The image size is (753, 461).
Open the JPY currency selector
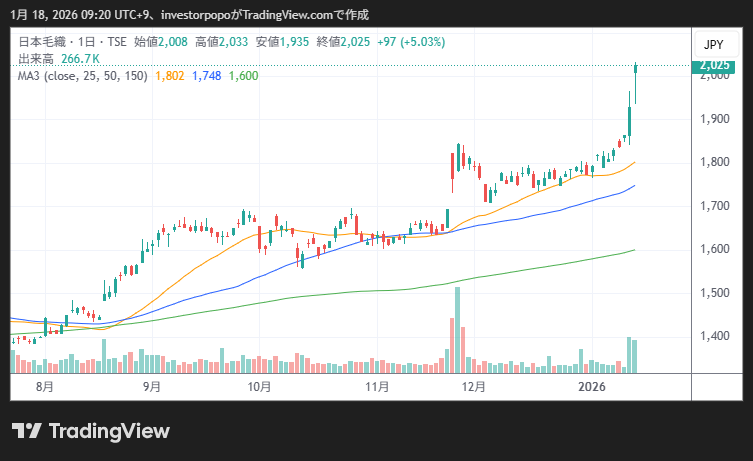713,45
